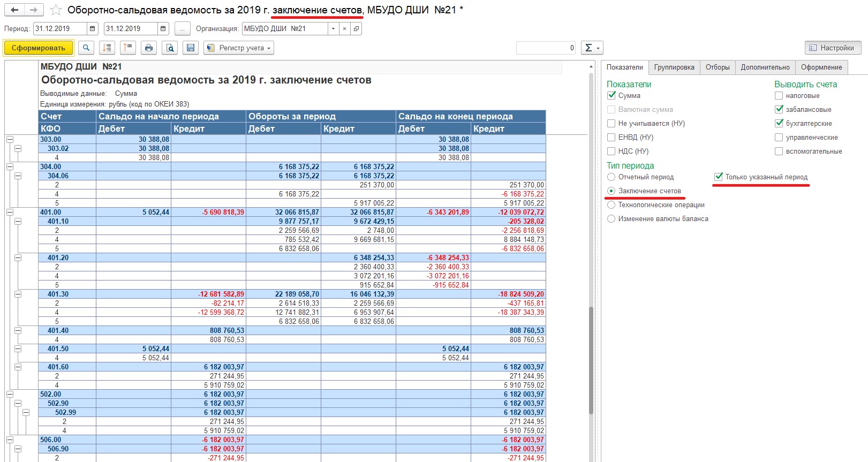The image size is (868, 462).
Task: Switch to Отборы tab
Action: (718, 67)
